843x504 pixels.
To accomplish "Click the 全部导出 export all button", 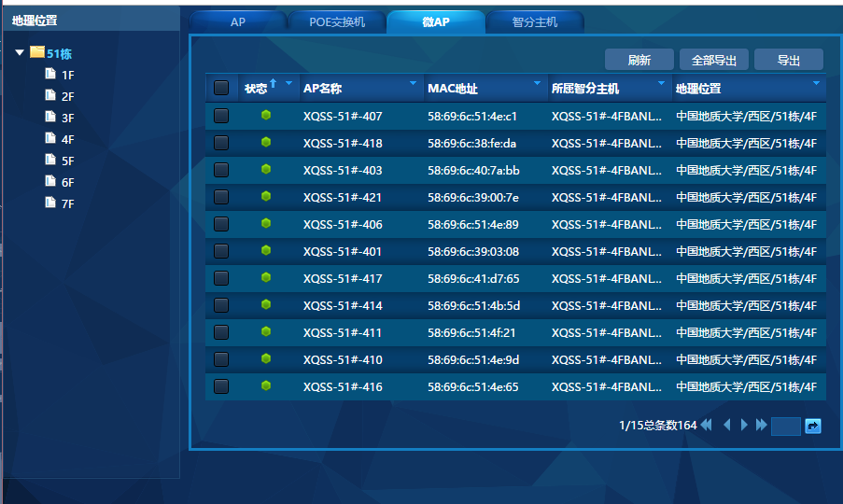I will (x=713, y=60).
